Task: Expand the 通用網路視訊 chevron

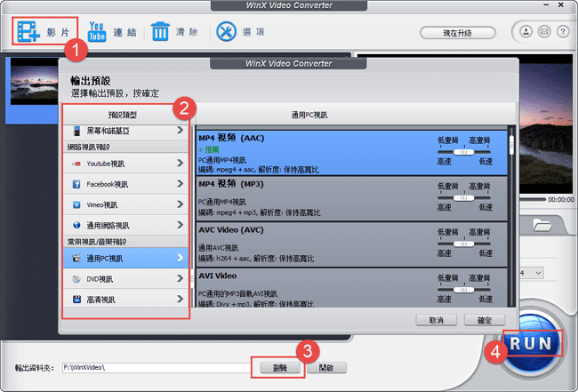Action: tap(180, 225)
